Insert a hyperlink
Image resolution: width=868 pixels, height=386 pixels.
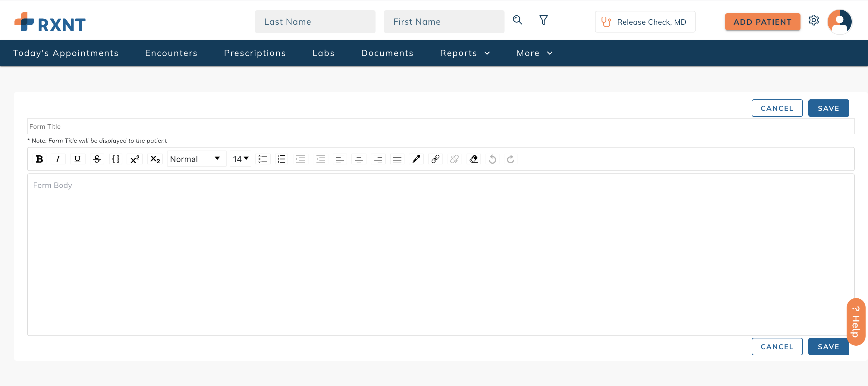435,159
